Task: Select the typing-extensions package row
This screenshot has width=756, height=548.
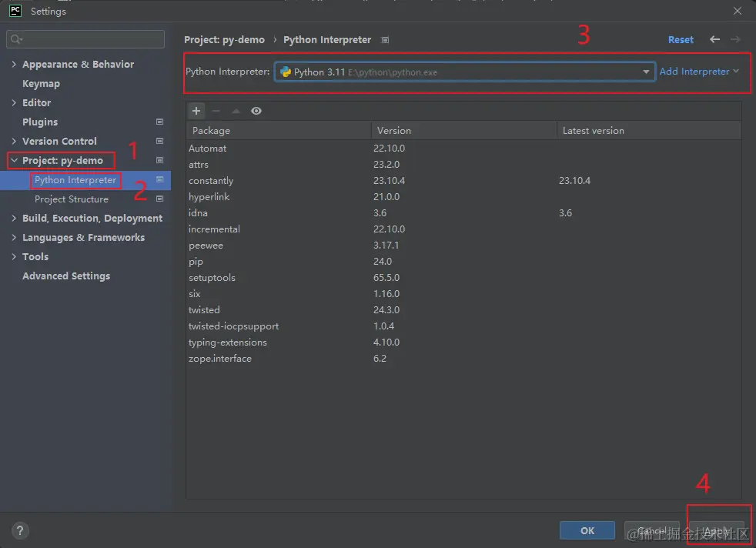Action: click(463, 342)
